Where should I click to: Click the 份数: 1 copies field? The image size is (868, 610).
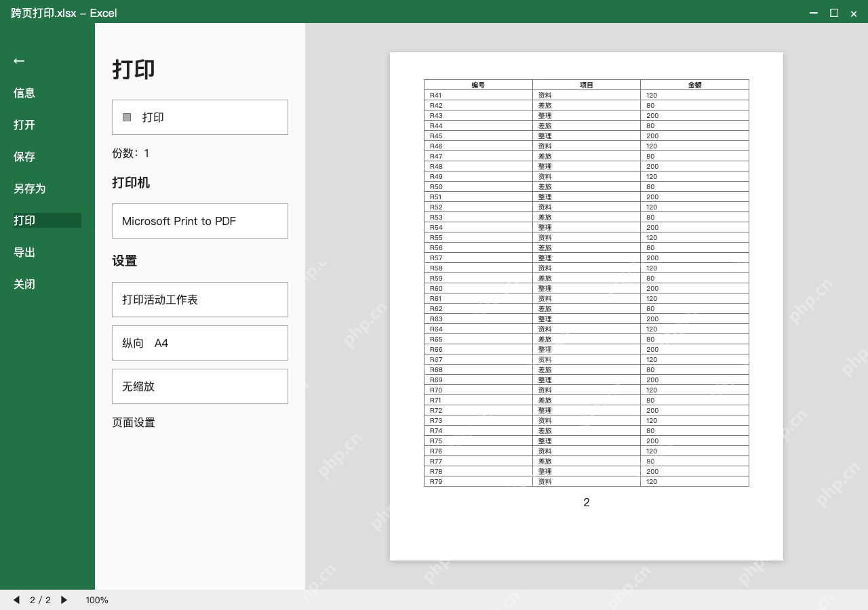point(131,153)
